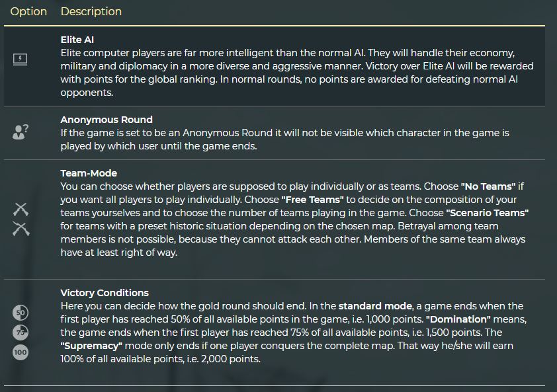The image size is (557, 392).
Task: Click the Anonymous Round person icon
Action: click(x=21, y=131)
